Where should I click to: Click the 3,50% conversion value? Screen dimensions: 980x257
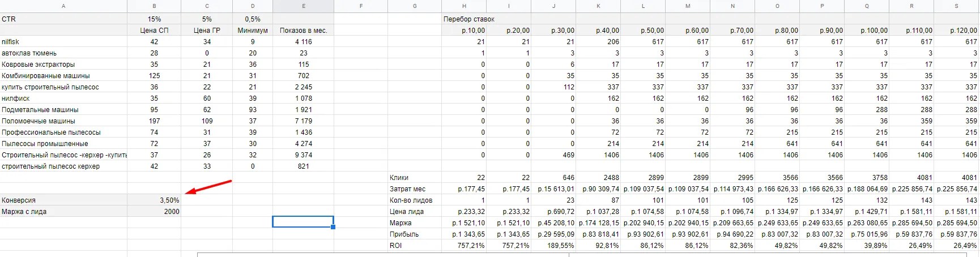click(154, 200)
